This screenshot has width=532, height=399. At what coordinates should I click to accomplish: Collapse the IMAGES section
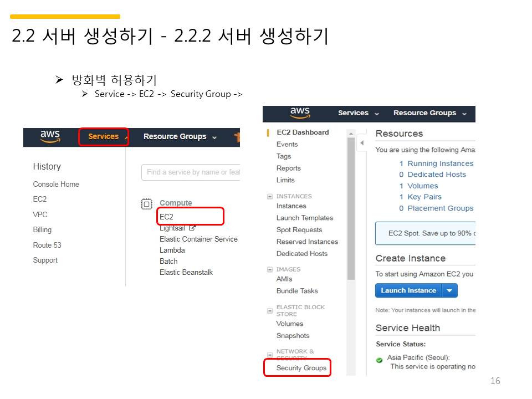(270, 270)
